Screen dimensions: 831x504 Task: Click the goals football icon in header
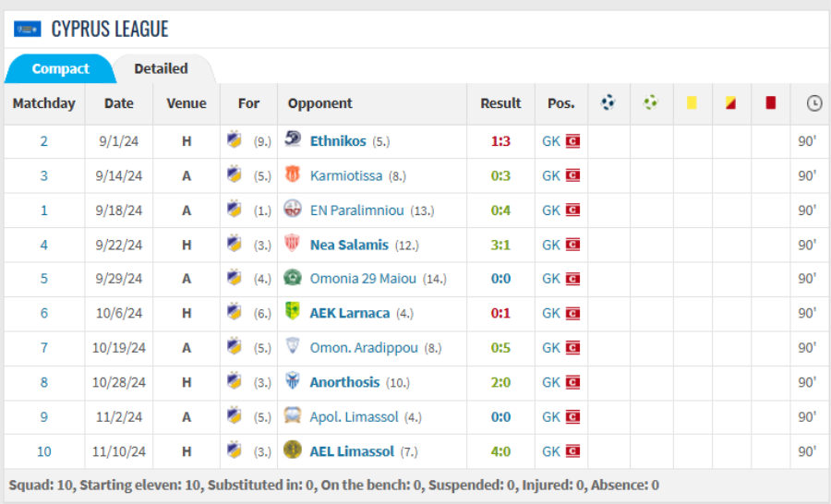(x=608, y=102)
